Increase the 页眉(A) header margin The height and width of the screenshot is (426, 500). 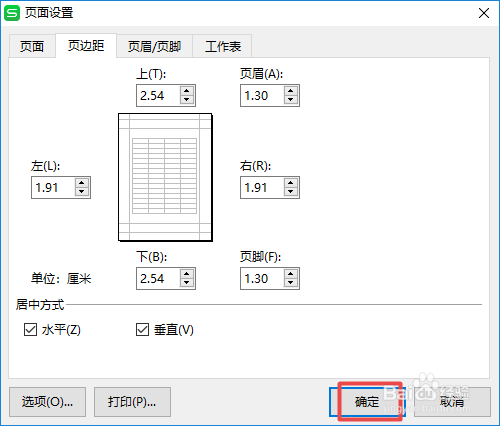291,91
